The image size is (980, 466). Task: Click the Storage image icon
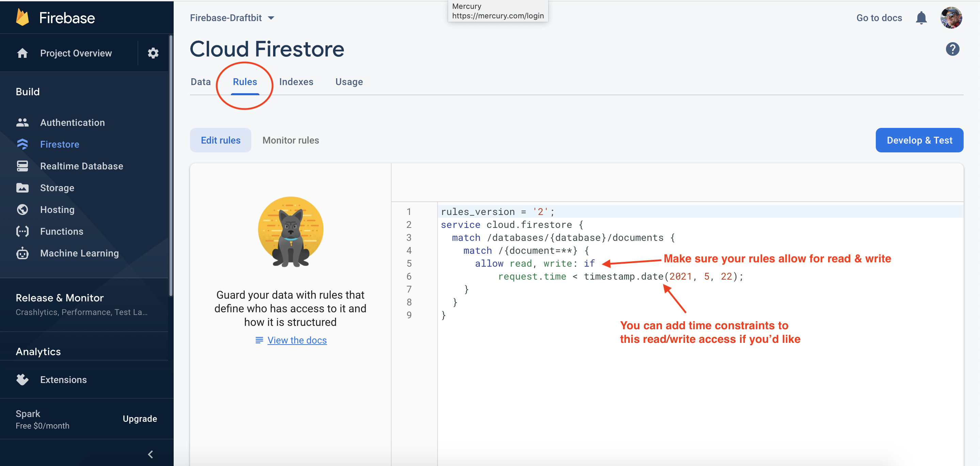(x=22, y=188)
